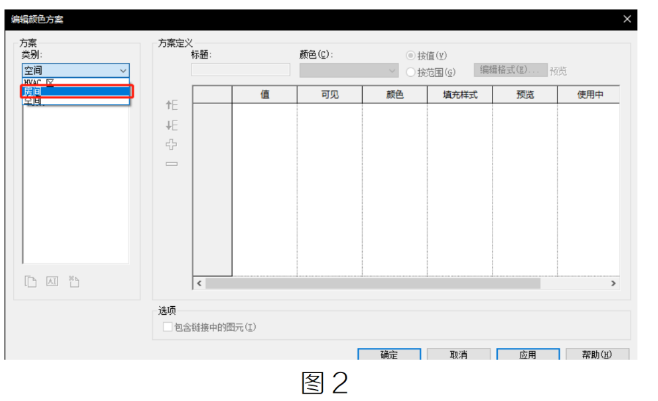The image size is (658, 401).
Task: Click the table's left scroll arrow
Action: click(x=199, y=284)
